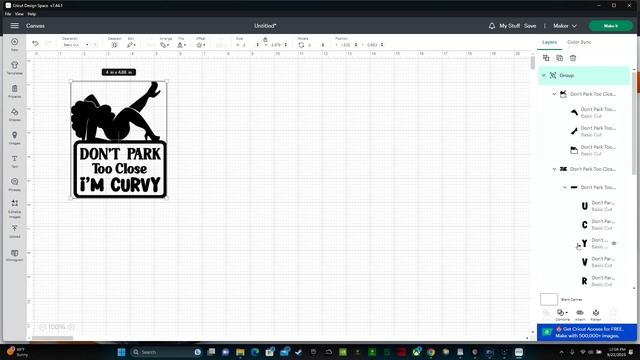
Task: Switch to the Color Sync tab
Action: pos(579,42)
